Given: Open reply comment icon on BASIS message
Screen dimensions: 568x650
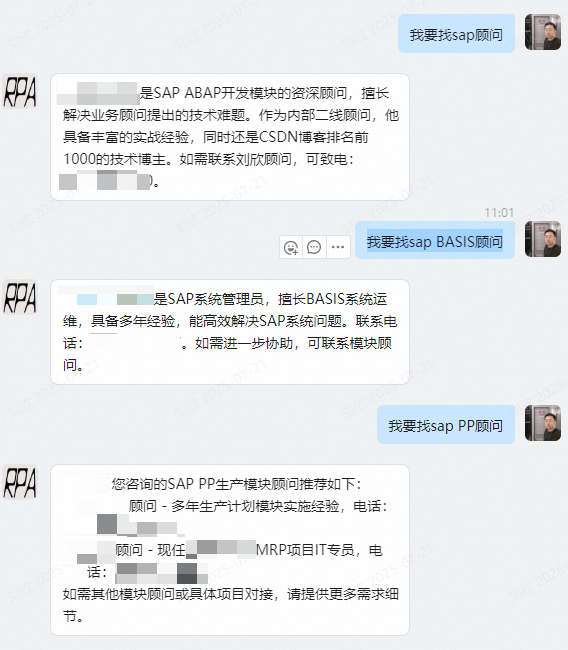Looking at the screenshot, I should tap(314, 247).
